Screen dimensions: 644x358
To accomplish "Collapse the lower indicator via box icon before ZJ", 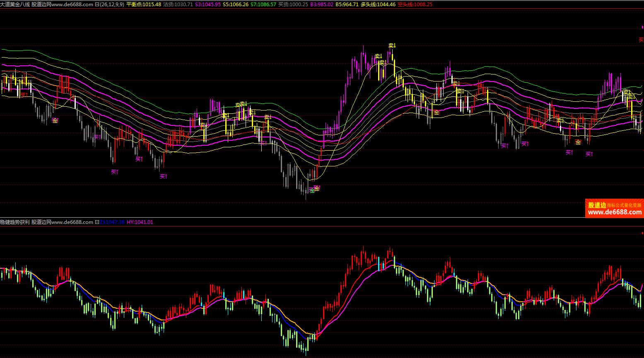I will (97, 222).
